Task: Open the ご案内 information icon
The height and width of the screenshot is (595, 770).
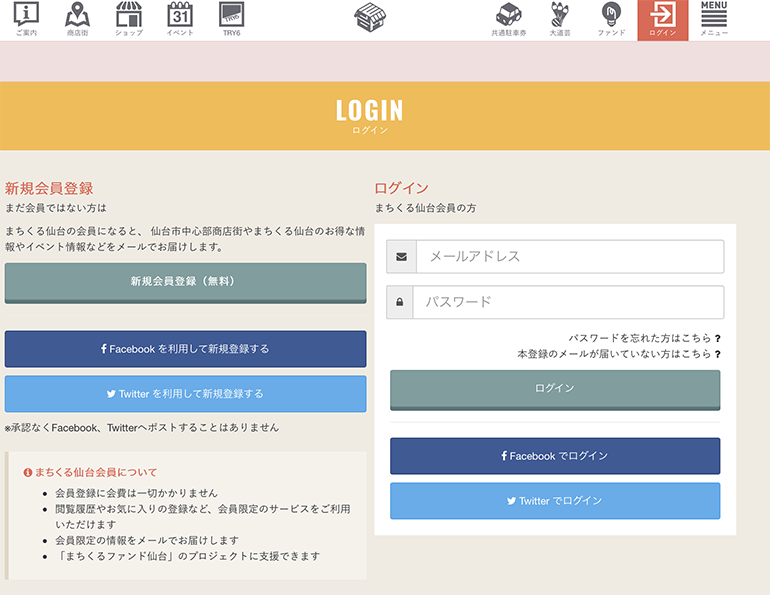Action: coord(27,20)
